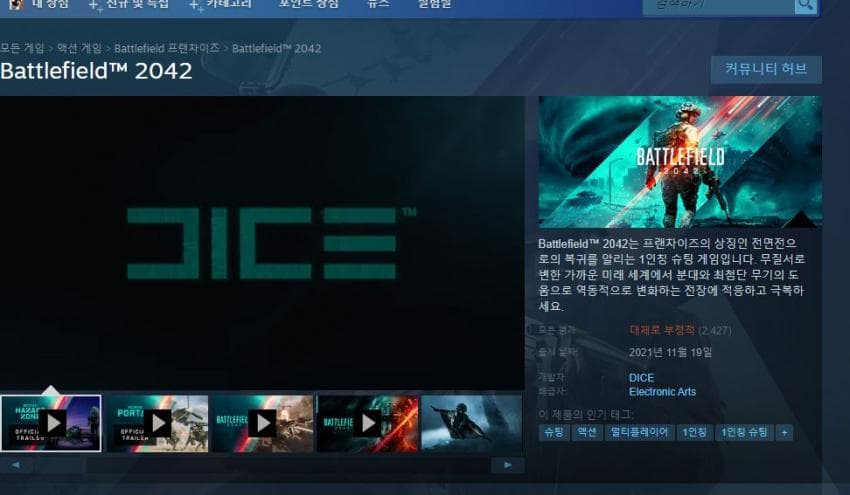Select the soldier screenshot thumbnail
This screenshot has width=850, height=495.
pyautogui.click(x=472, y=423)
